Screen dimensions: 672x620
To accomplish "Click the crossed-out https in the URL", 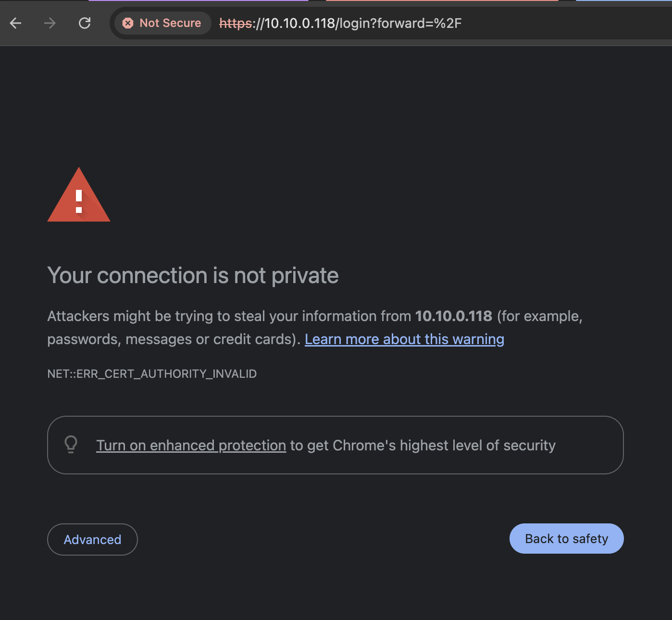I will click(236, 23).
